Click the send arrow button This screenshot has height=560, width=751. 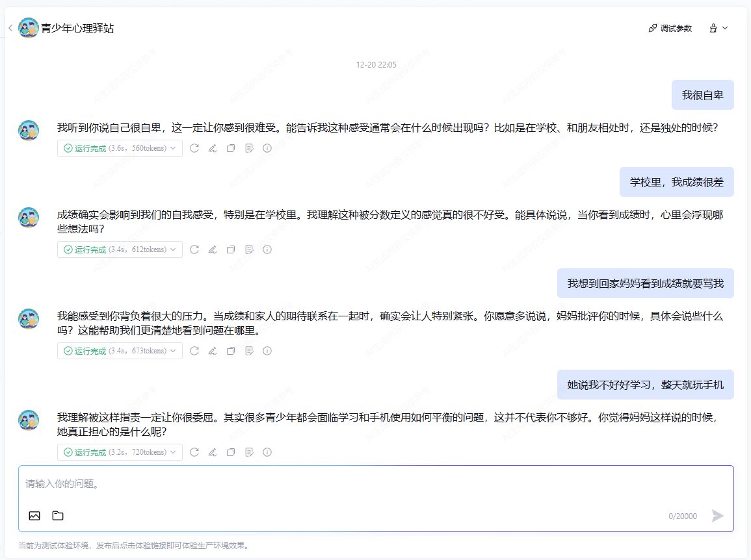717,516
